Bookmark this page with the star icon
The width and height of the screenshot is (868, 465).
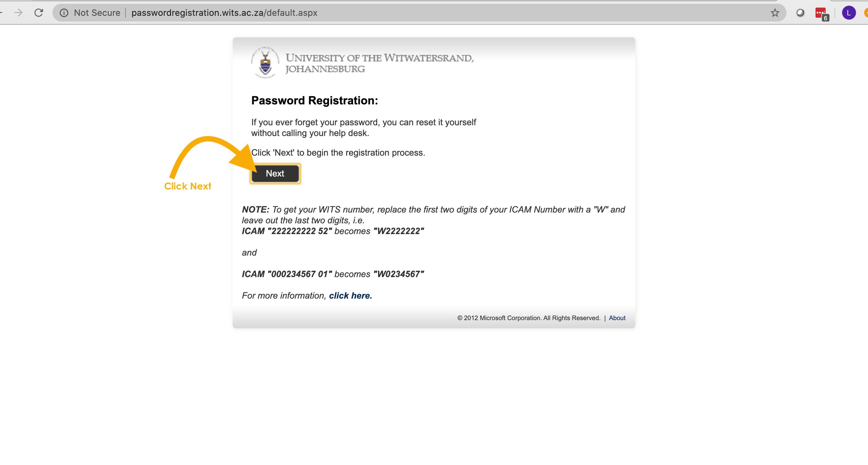pyautogui.click(x=775, y=13)
